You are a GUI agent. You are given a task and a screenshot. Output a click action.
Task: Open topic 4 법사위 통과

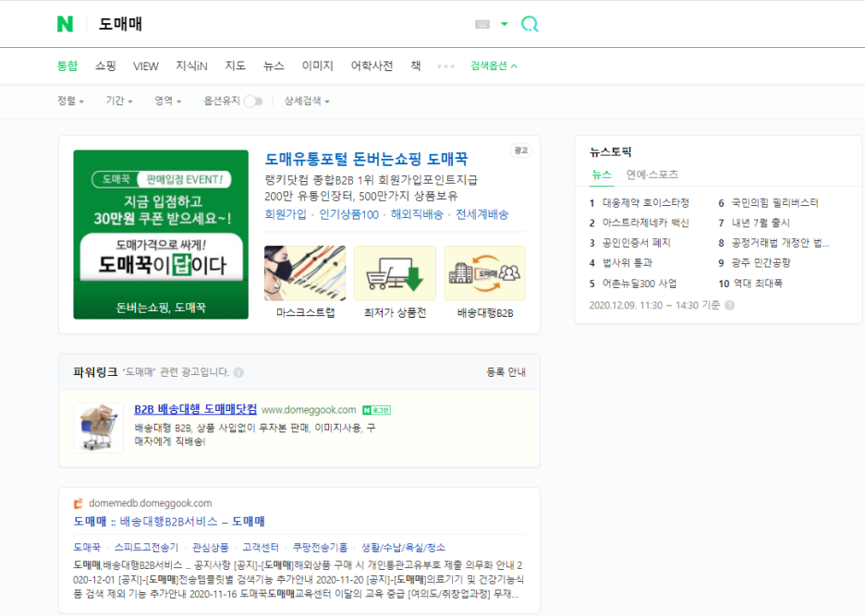(x=627, y=263)
